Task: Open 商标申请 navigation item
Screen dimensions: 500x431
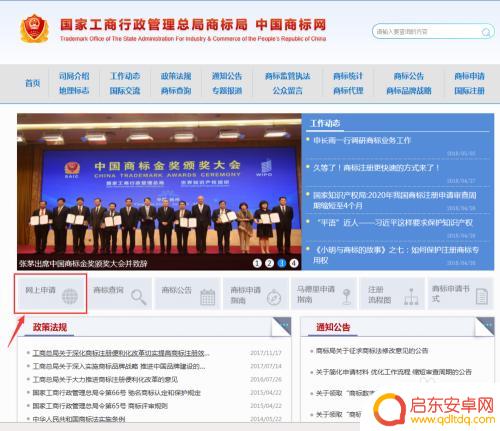Action: coord(469,76)
